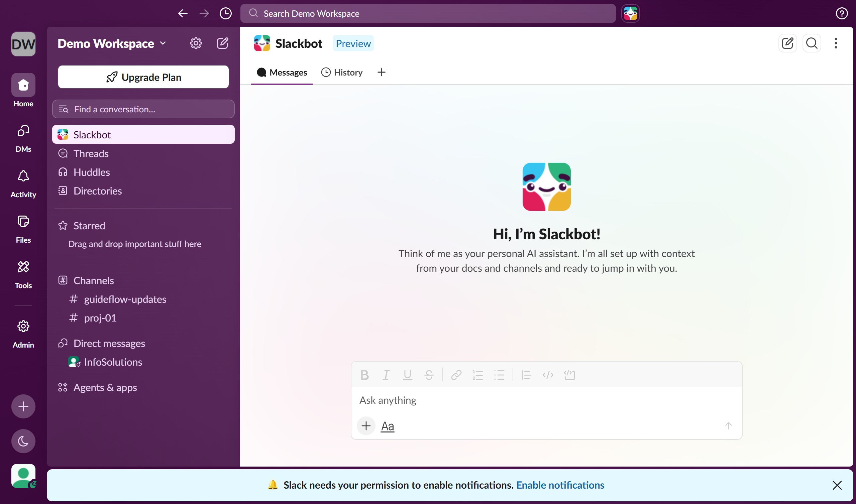Open Threads in the sidebar

[143, 153]
